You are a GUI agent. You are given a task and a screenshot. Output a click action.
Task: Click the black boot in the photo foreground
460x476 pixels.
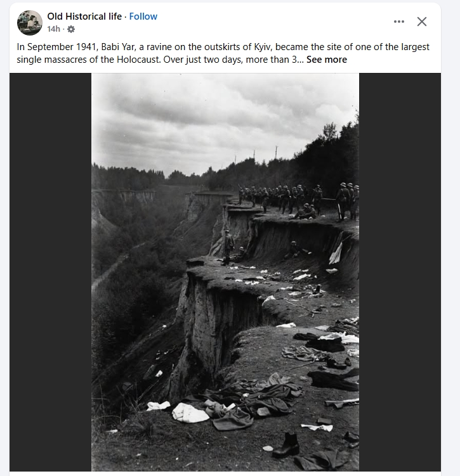pyautogui.click(x=287, y=444)
